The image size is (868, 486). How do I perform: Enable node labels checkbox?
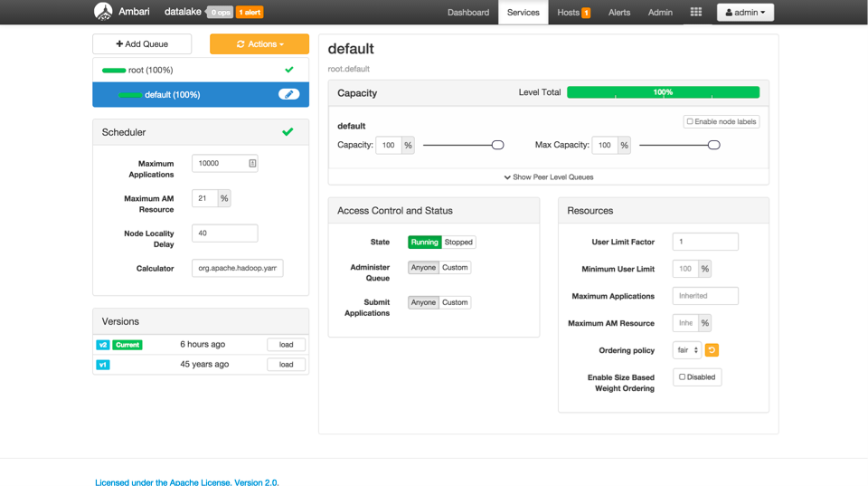coord(690,121)
